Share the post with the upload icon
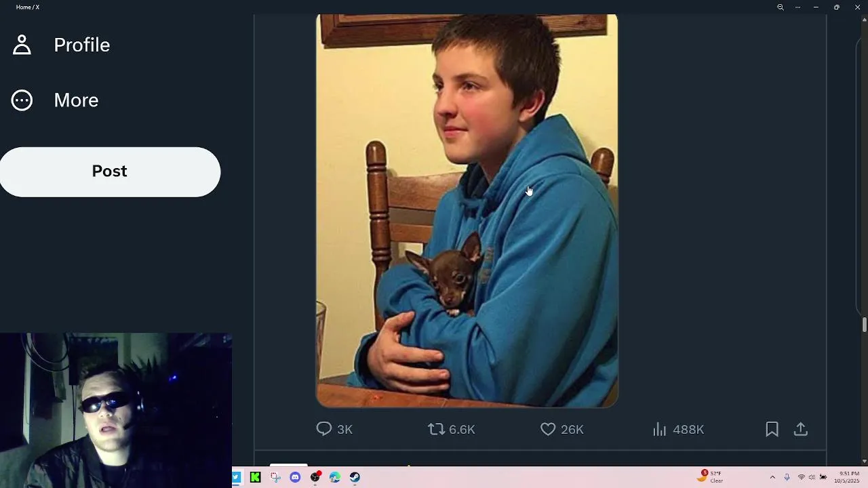The height and width of the screenshot is (488, 868). point(801,429)
